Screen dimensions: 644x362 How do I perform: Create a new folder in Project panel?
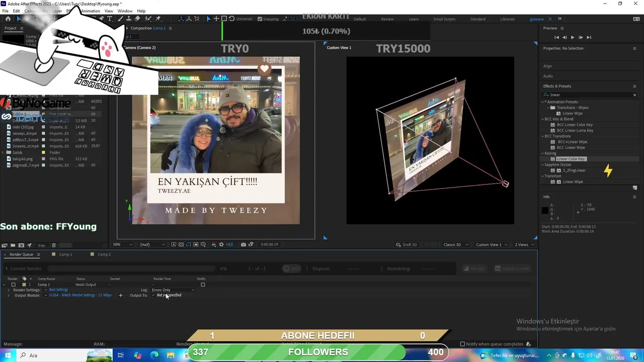[x=13, y=245]
